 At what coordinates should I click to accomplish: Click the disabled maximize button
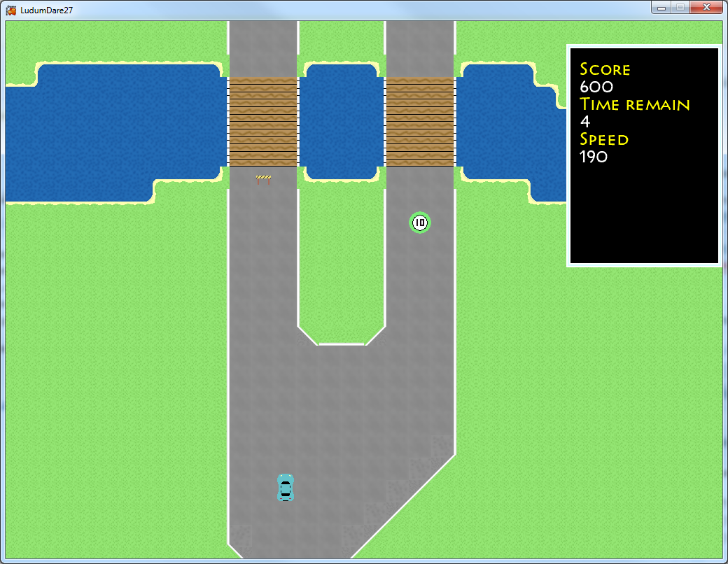tap(680, 8)
